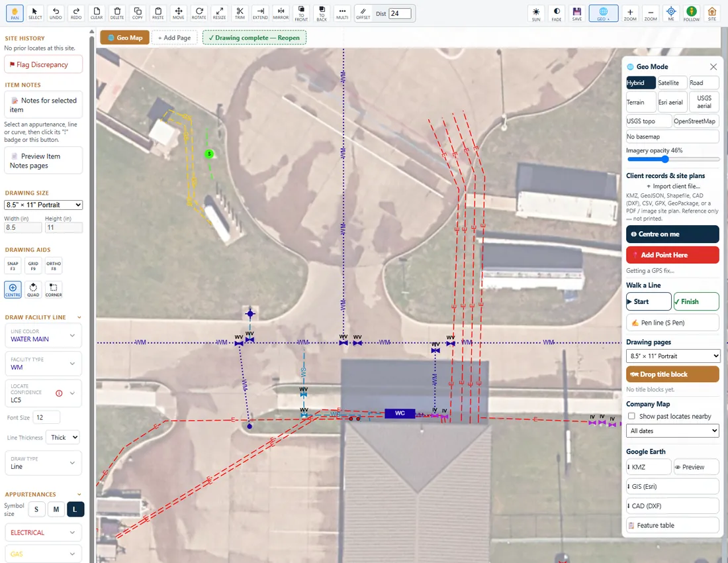Screen dimensions: 728x563
Task: Save the drawing
Action: point(577,13)
